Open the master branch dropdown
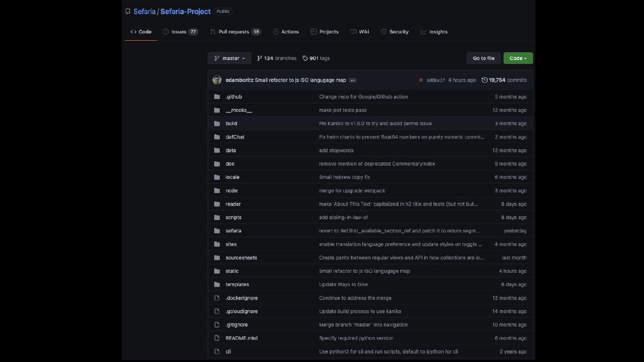 pyautogui.click(x=229, y=58)
